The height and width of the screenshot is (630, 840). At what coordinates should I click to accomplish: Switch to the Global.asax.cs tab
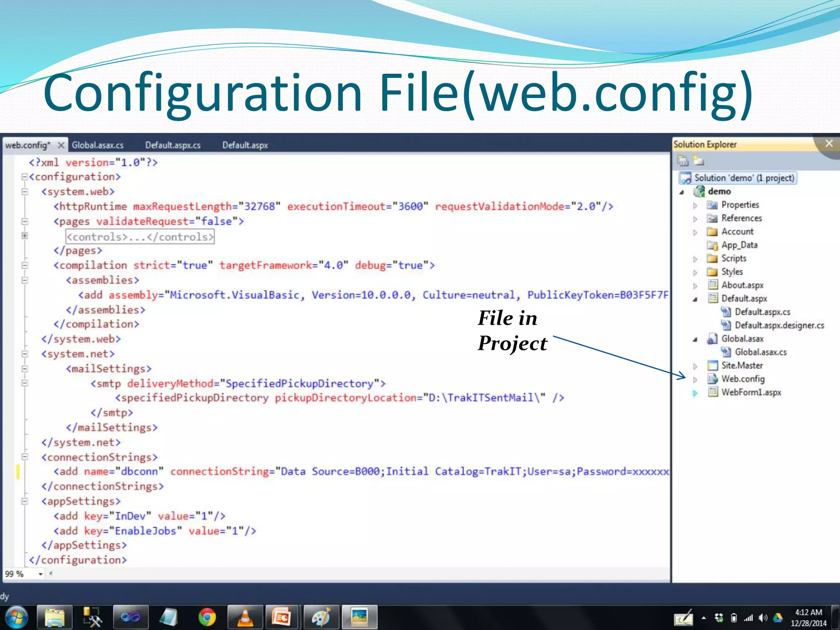pyautogui.click(x=98, y=145)
